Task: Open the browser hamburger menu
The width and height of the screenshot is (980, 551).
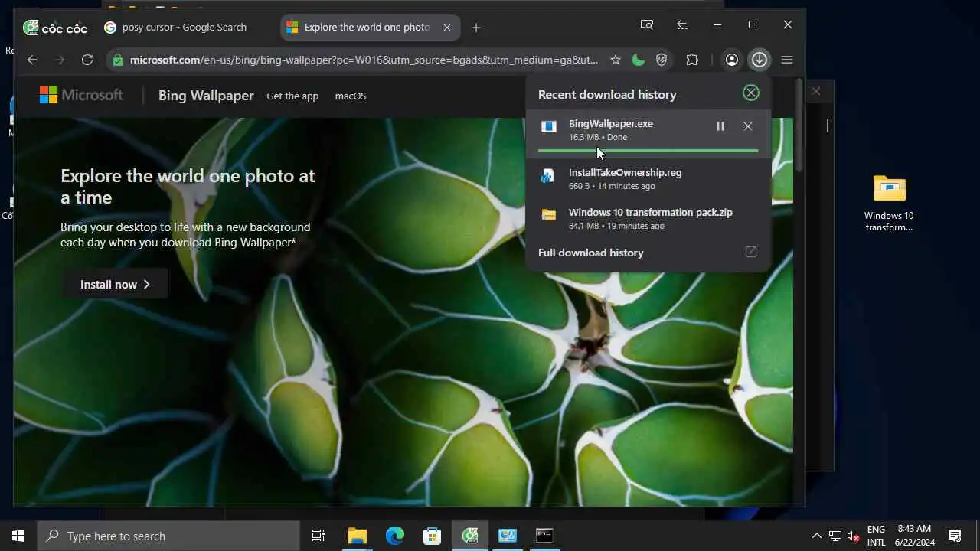Action: coord(787,60)
